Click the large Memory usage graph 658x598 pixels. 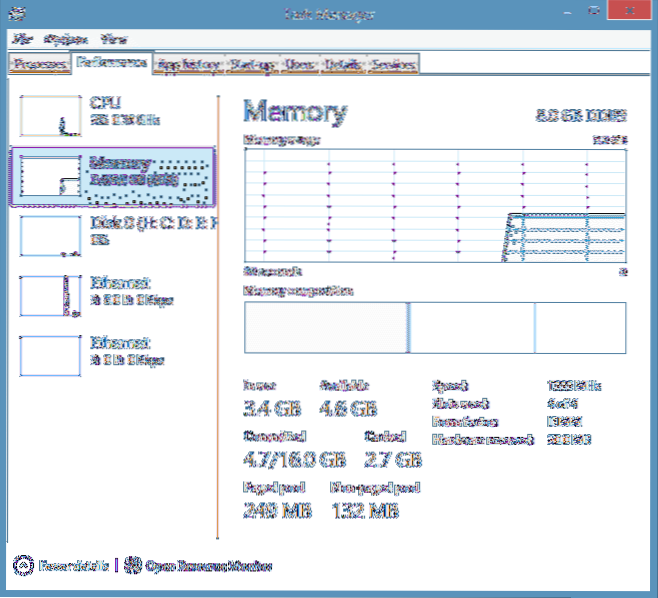(435, 206)
